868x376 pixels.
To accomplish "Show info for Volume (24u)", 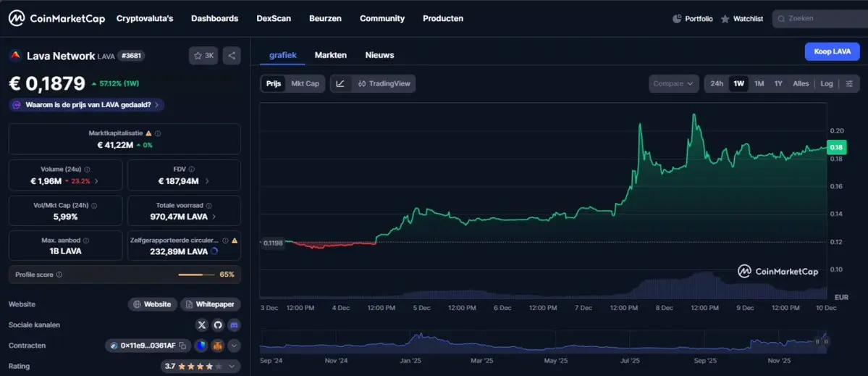I will pyautogui.click(x=87, y=170).
